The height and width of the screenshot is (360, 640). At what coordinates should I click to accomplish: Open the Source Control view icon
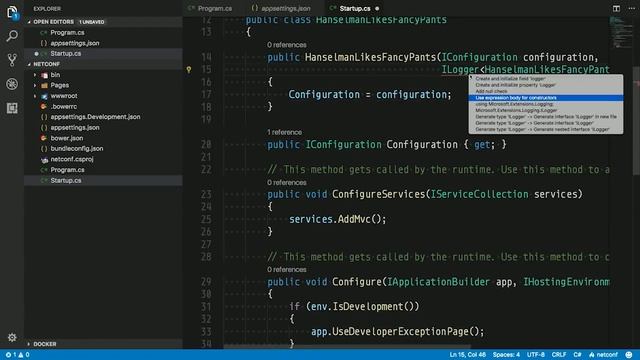(12, 60)
